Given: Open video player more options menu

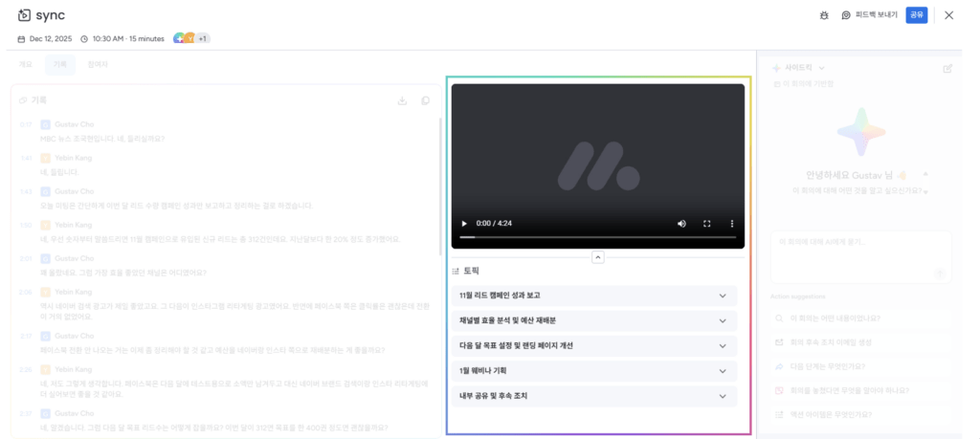Looking at the screenshot, I should click(732, 223).
